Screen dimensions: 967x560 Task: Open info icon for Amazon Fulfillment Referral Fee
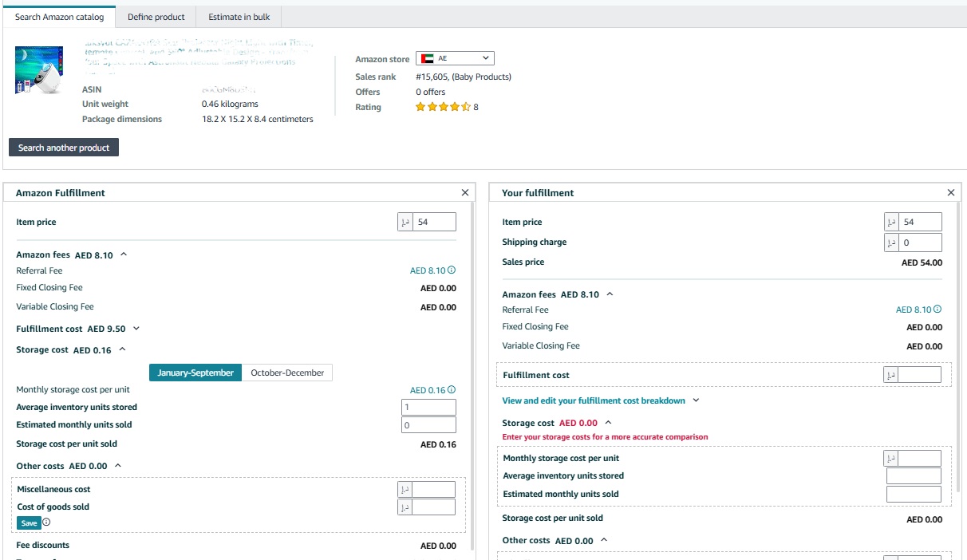coord(452,270)
